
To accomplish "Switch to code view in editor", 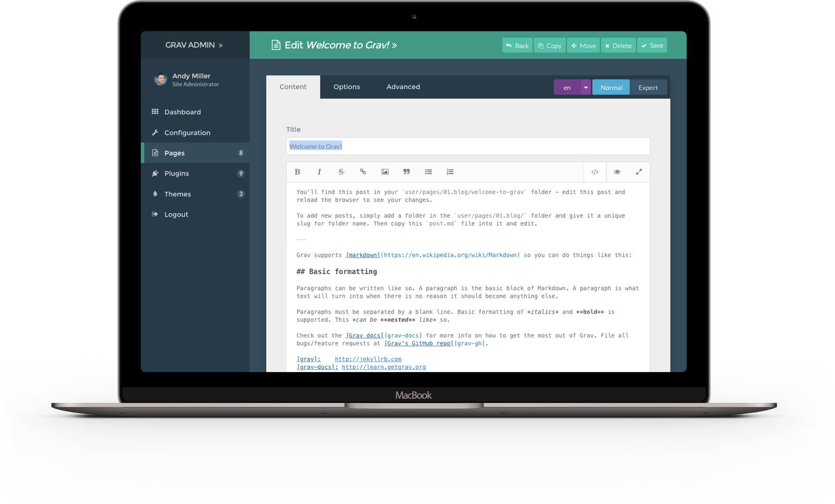I will point(595,172).
